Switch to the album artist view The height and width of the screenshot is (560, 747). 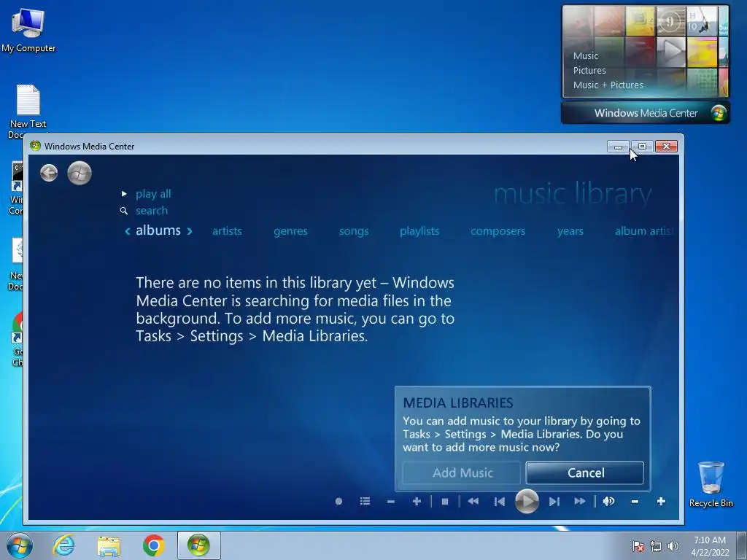[645, 231]
